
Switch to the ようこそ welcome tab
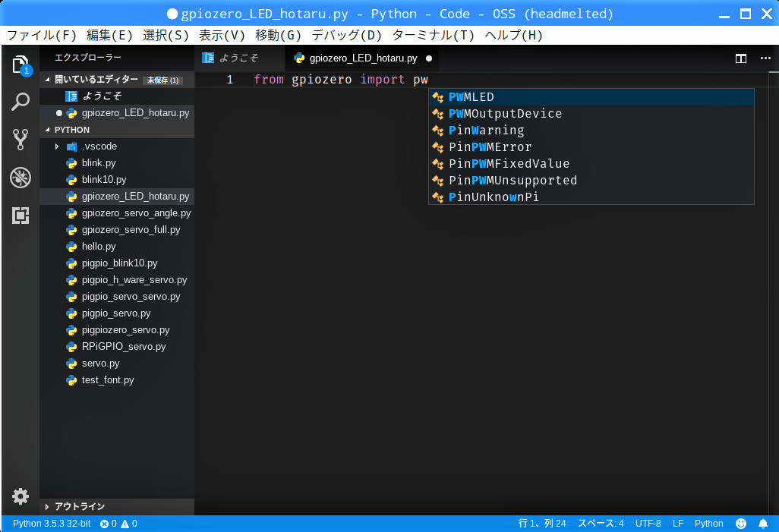[239, 58]
